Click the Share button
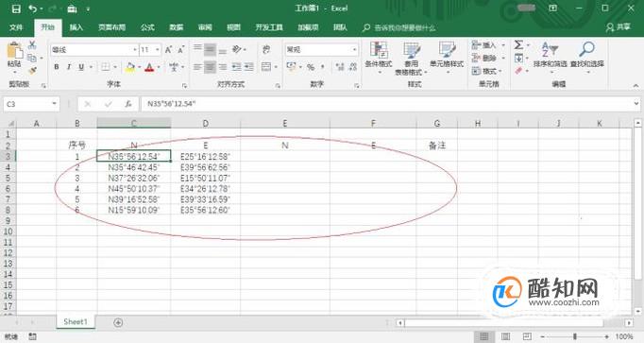This screenshot has height=343, width=644. pyautogui.click(x=619, y=27)
